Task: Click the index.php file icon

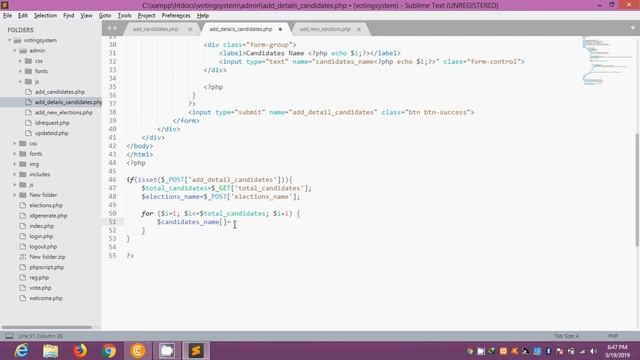Action: (x=22, y=226)
